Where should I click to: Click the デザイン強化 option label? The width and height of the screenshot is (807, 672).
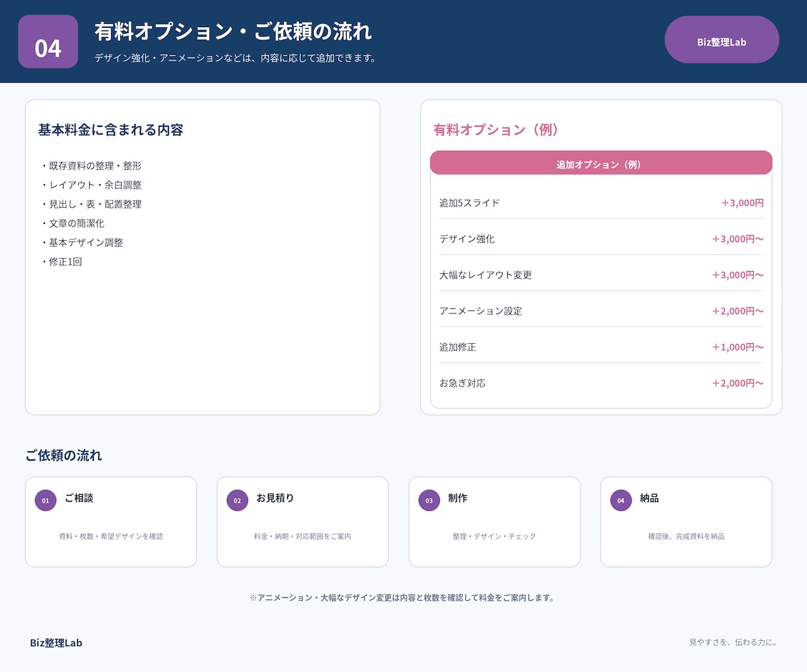pyautogui.click(x=467, y=239)
